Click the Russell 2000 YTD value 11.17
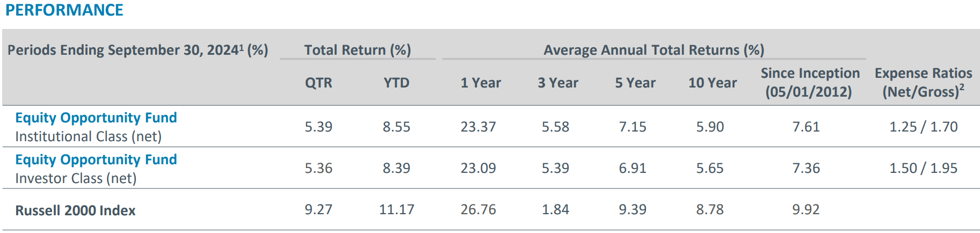 pyautogui.click(x=396, y=209)
